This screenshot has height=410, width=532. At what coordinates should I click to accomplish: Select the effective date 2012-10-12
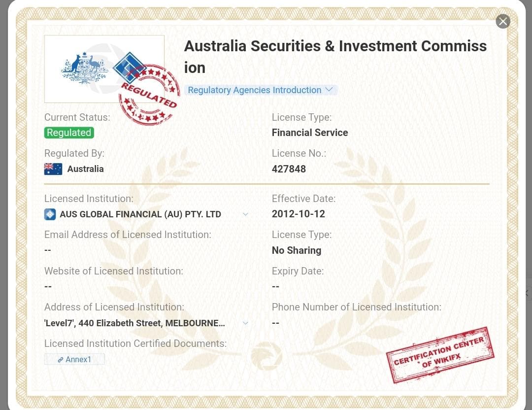(299, 214)
